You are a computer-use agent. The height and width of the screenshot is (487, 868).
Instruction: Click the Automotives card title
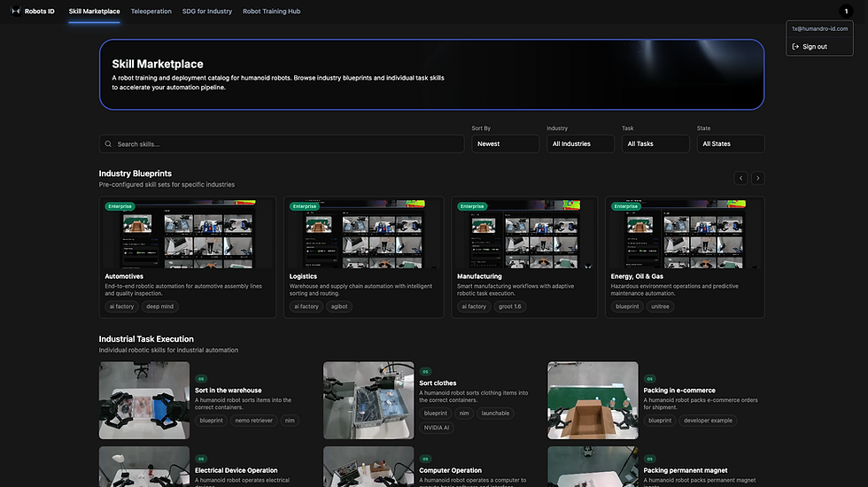tap(124, 276)
